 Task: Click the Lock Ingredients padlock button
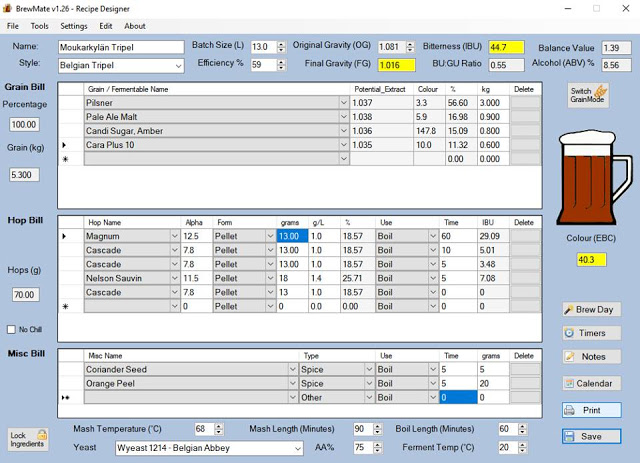click(x=30, y=436)
